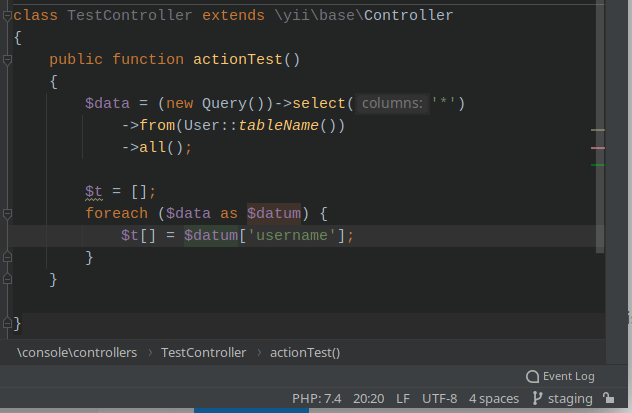Change UTF-8 file encoding
This screenshot has width=632, height=413.
[439, 398]
